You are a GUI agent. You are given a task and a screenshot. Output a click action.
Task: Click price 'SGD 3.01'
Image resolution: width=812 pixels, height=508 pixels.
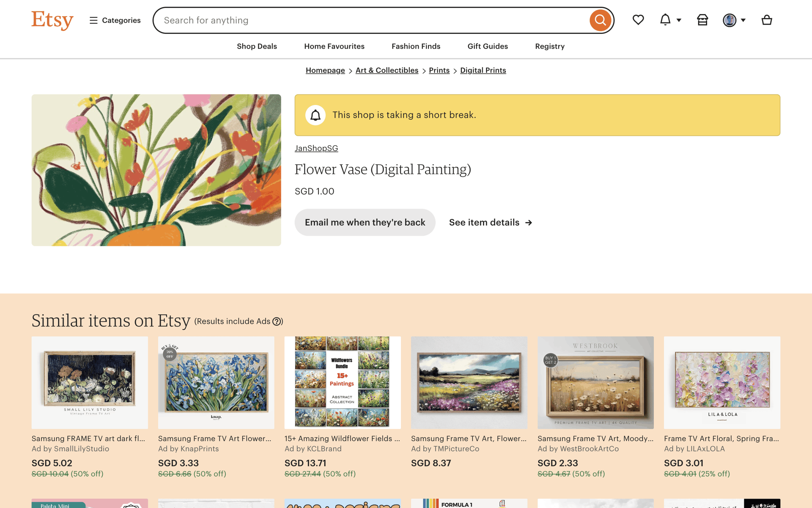[x=684, y=463]
